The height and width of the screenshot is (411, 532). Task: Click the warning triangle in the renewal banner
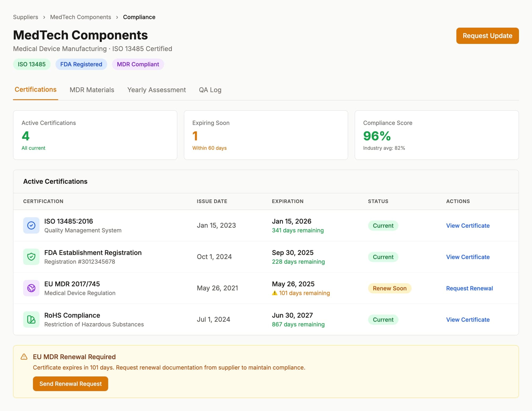(x=24, y=357)
